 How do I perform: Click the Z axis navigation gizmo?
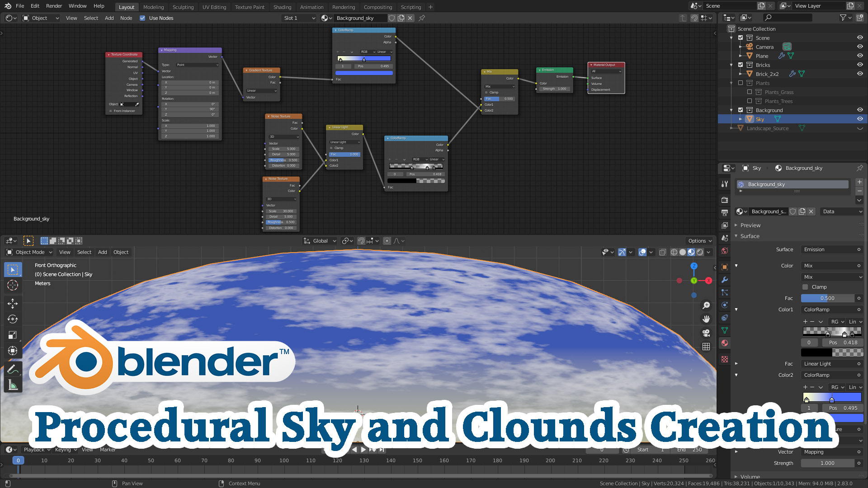point(694,266)
